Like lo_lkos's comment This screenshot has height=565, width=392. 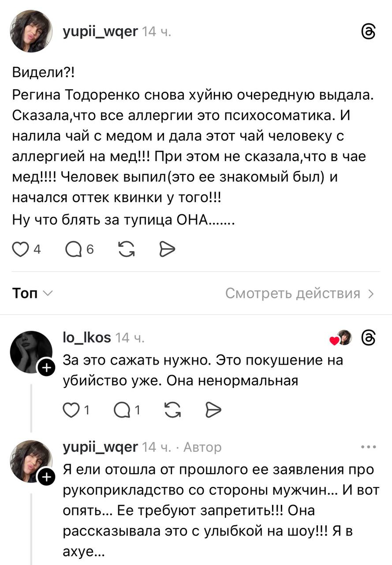click(x=70, y=411)
